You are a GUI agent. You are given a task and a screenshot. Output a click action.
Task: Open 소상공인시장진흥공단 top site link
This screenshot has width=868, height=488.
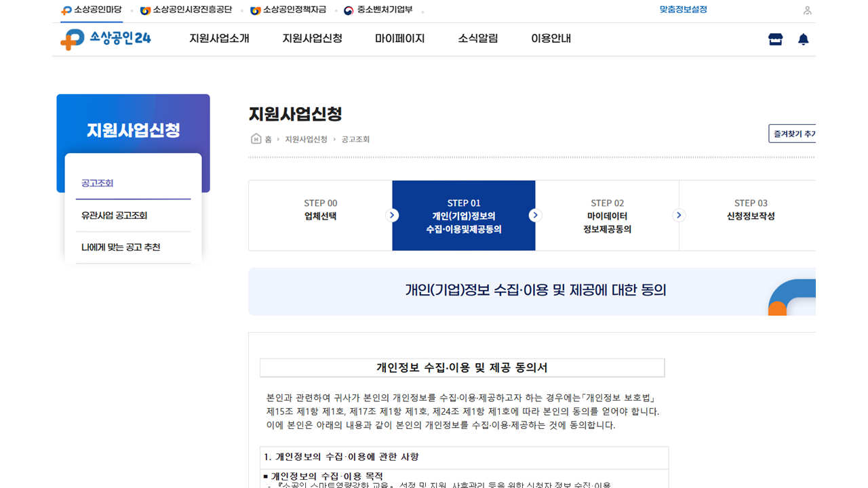click(x=186, y=10)
